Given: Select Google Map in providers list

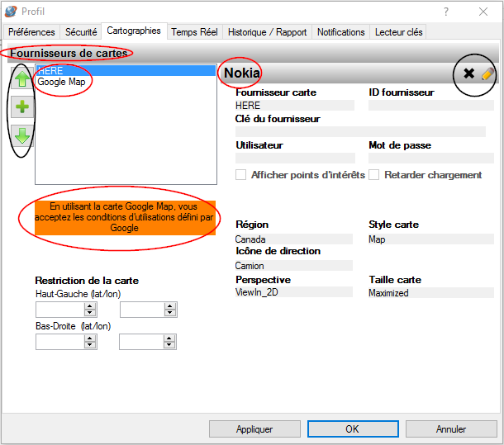Looking at the screenshot, I should 62,83.
